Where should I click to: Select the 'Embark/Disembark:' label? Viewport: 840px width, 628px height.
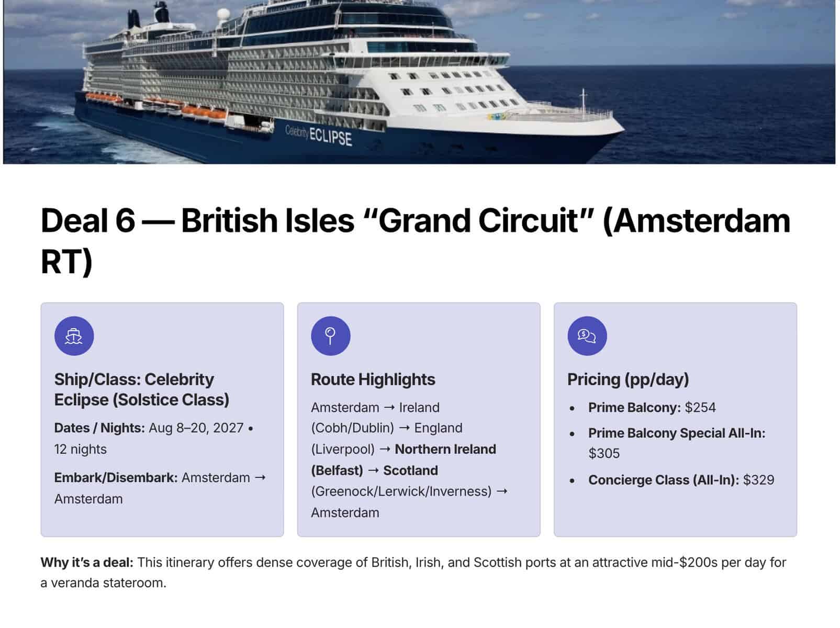click(116, 478)
